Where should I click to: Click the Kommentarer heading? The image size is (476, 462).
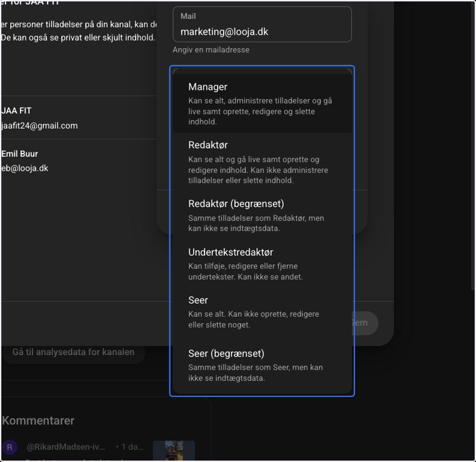(38, 421)
